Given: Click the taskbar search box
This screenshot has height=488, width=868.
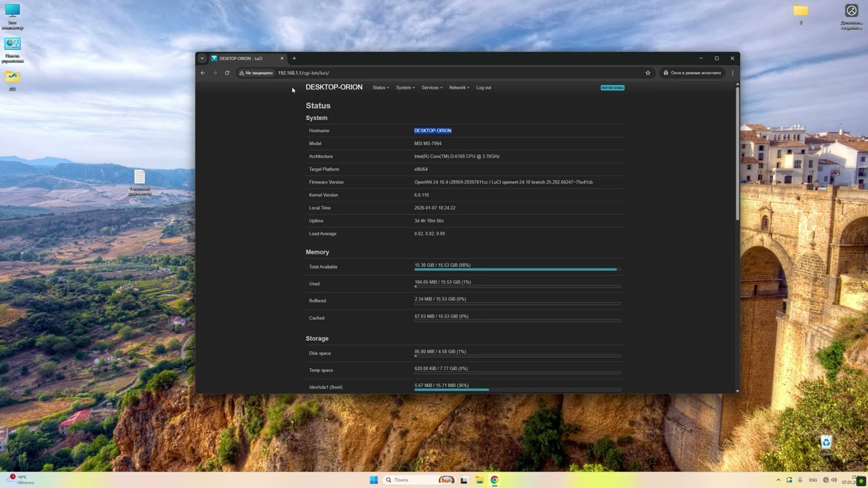Looking at the screenshot, I should (x=419, y=480).
